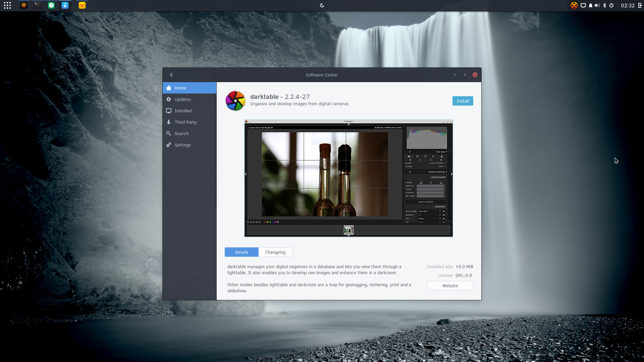Open the side panel with the exit-arrow icon
Image resolution: width=644 pixels, height=362 pixels.
(x=640, y=5)
